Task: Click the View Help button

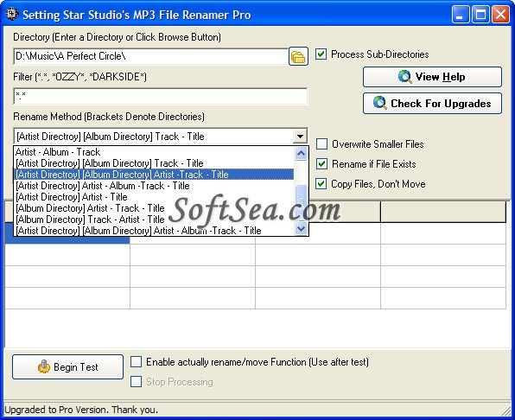Action: tap(432, 77)
